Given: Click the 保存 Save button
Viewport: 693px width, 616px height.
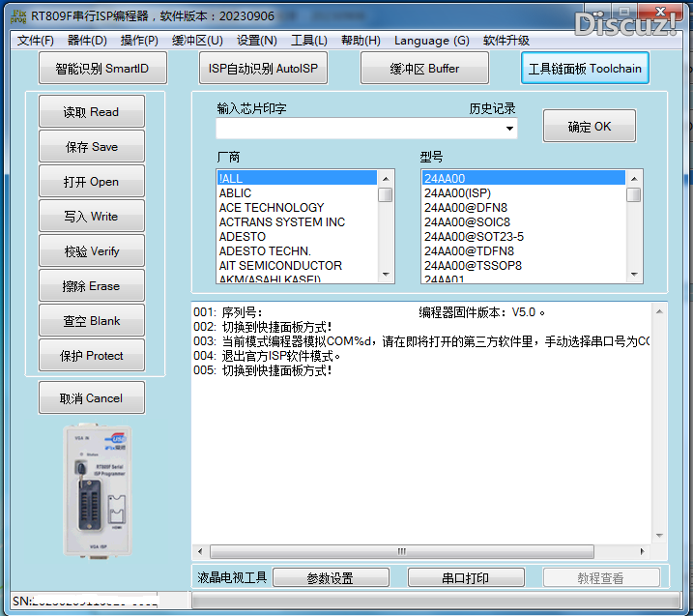Looking at the screenshot, I should coord(92,146).
